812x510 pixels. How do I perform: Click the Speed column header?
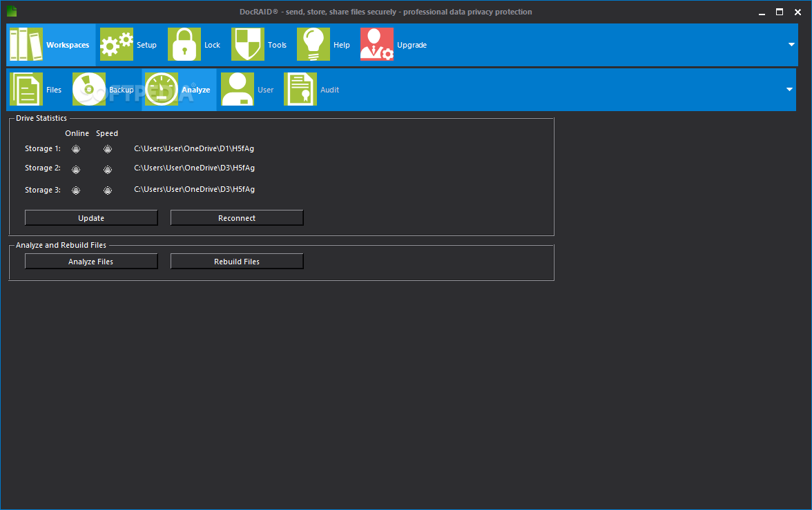(107, 134)
